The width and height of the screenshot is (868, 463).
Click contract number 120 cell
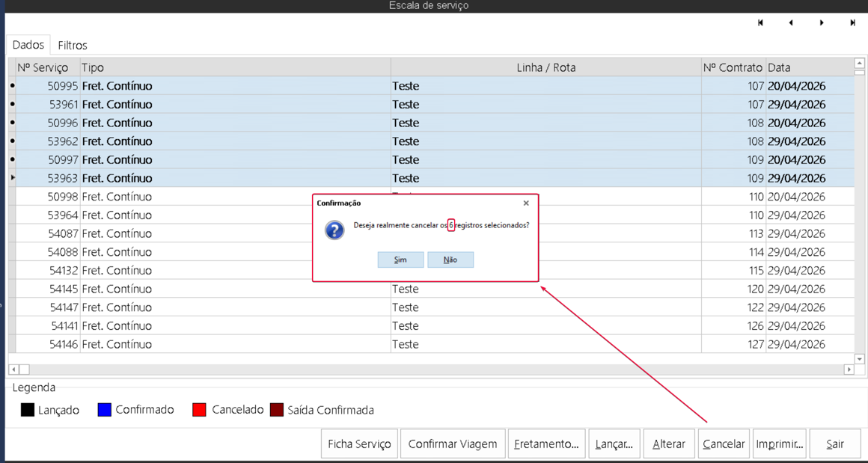click(x=733, y=289)
